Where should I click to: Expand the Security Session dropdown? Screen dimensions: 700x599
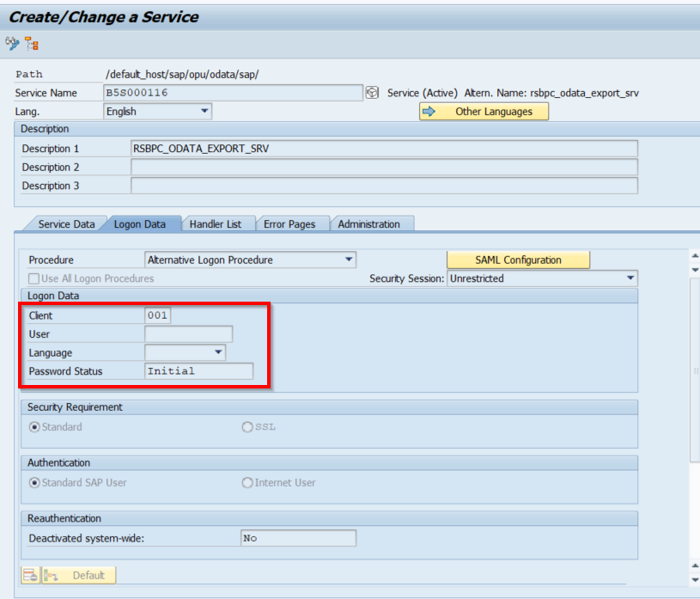coord(630,278)
